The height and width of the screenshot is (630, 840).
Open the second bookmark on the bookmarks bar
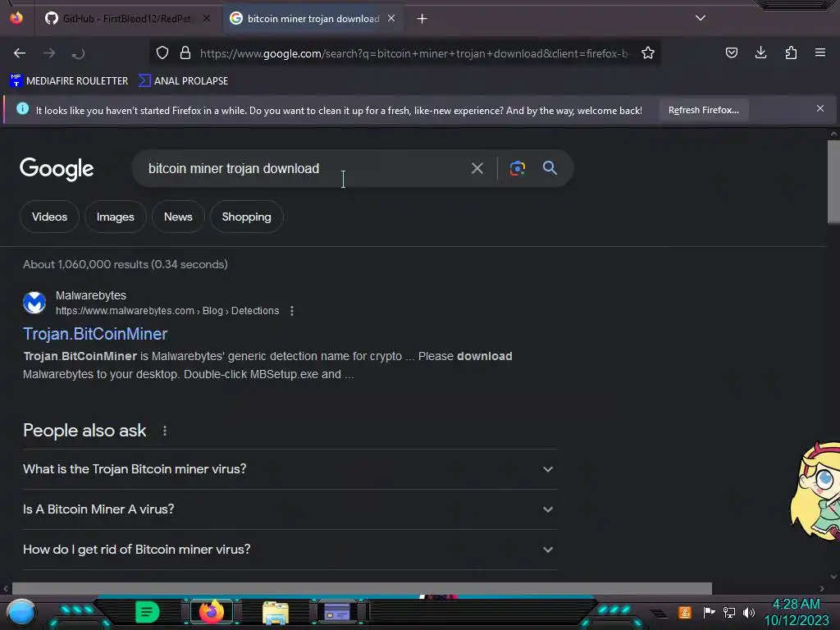183,81
